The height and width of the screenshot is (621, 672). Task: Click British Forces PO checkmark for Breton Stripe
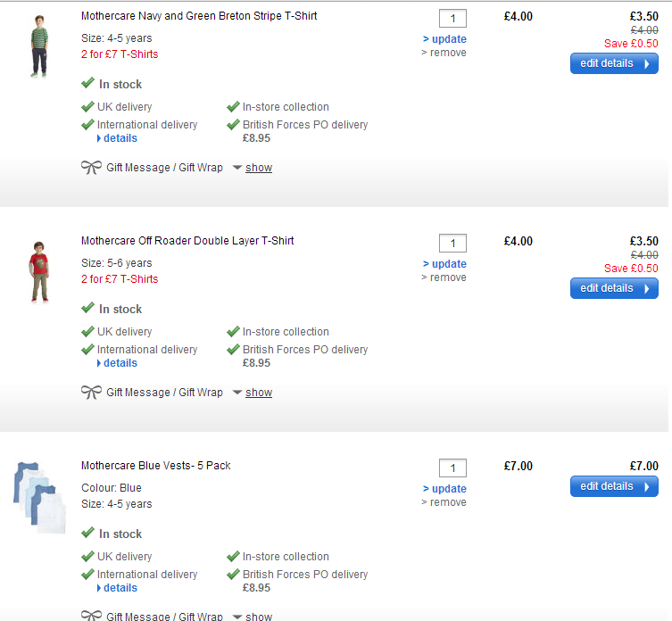tap(233, 124)
